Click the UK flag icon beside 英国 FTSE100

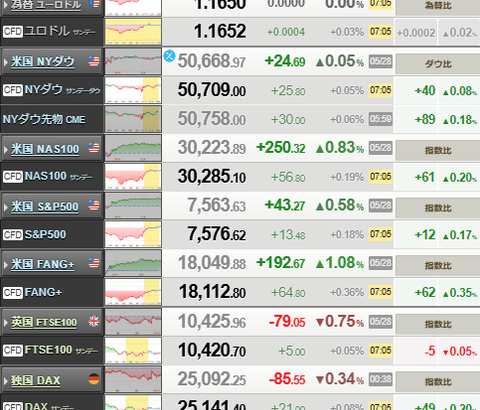coord(94,322)
